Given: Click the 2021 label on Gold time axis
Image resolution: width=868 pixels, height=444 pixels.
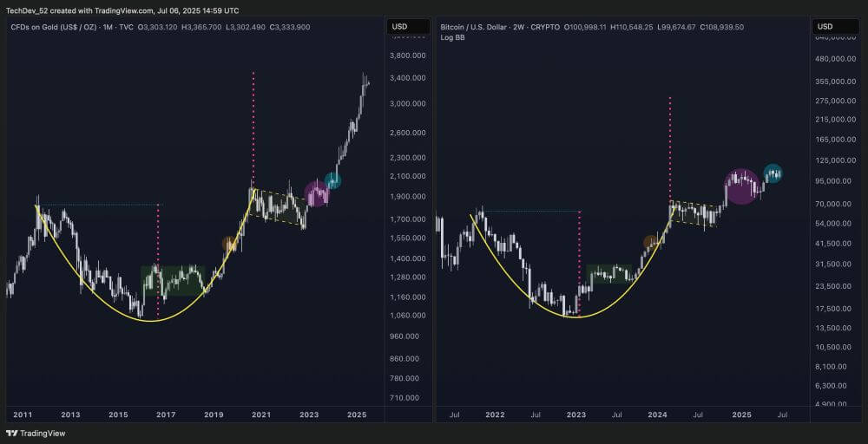Looking at the screenshot, I should click(261, 415).
